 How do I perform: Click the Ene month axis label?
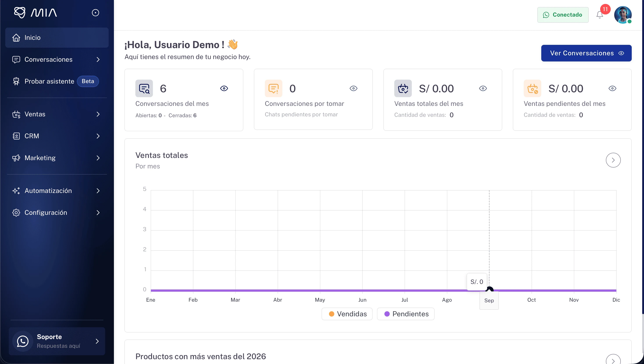(151, 300)
